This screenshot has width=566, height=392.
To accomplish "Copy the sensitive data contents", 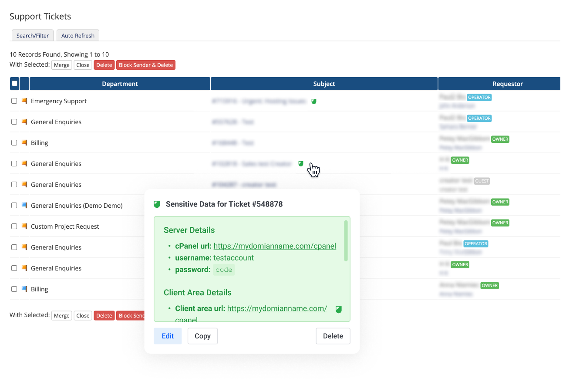I will pyautogui.click(x=202, y=336).
